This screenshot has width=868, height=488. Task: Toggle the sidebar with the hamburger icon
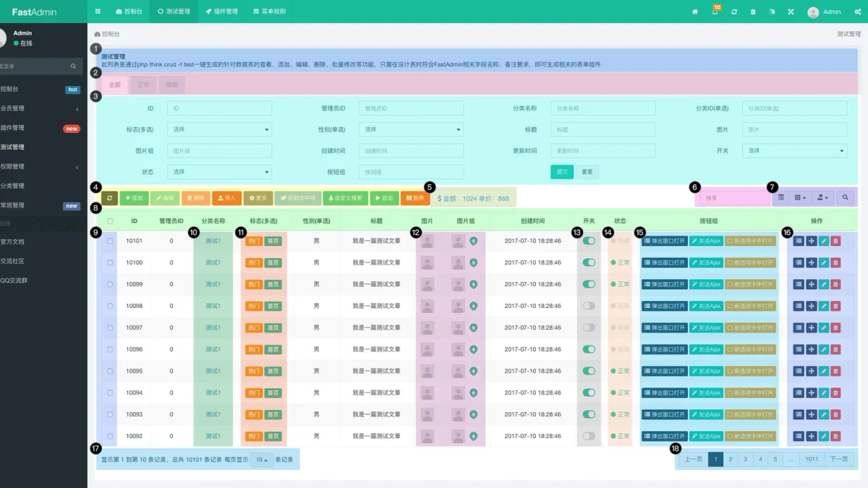point(98,12)
